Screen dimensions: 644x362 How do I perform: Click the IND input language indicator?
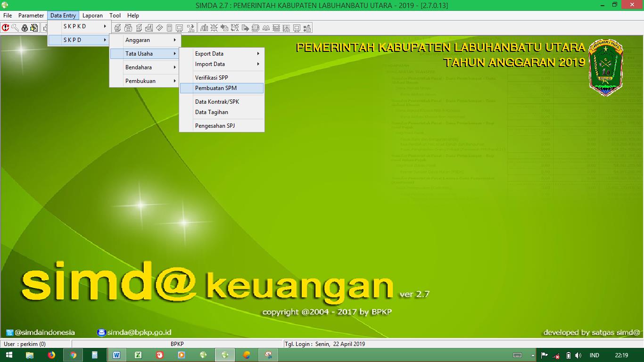594,355
